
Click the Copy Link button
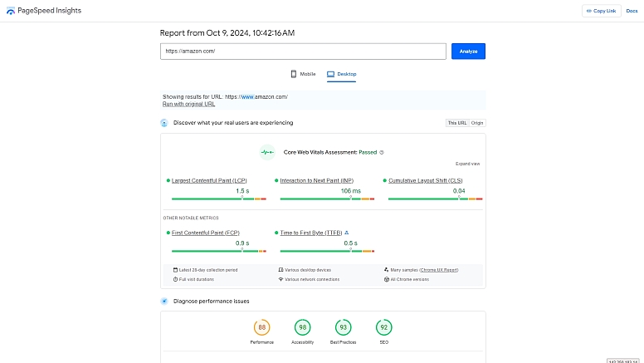[602, 11]
